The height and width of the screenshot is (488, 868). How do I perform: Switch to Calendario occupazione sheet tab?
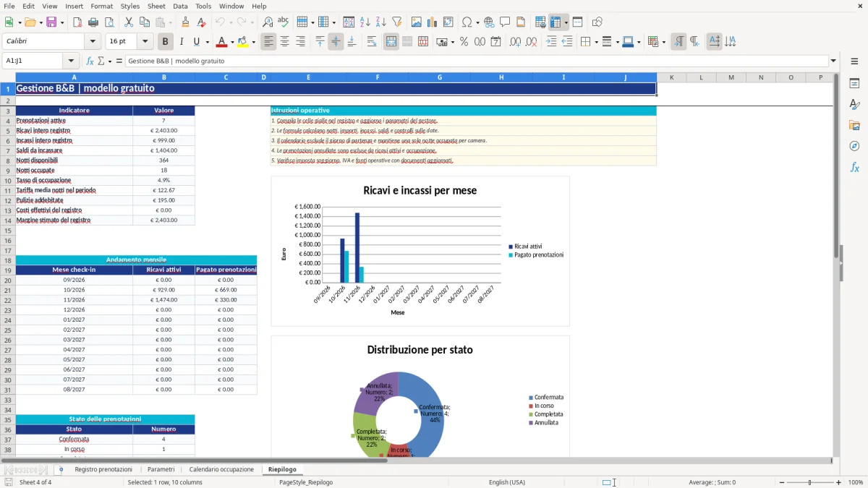pyautogui.click(x=221, y=469)
